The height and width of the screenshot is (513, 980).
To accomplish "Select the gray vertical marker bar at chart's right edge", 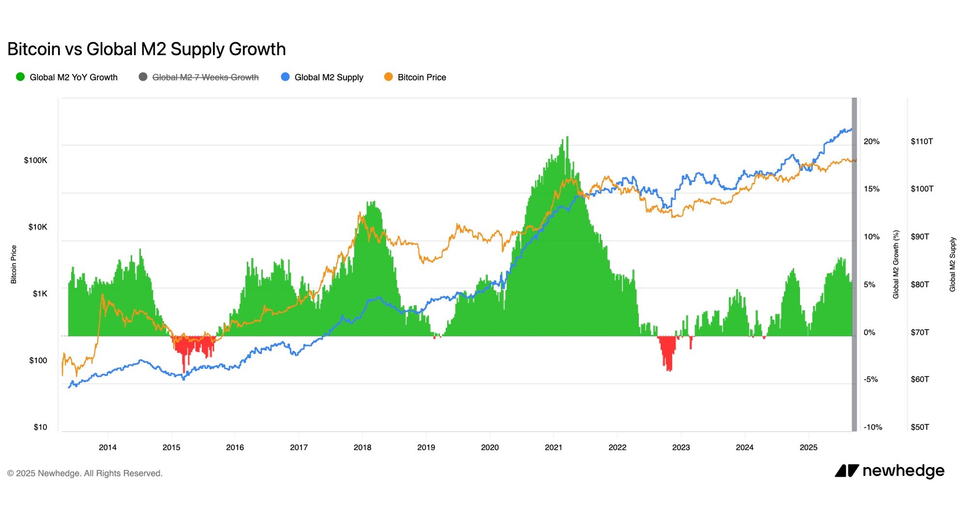I will click(855, 264).
